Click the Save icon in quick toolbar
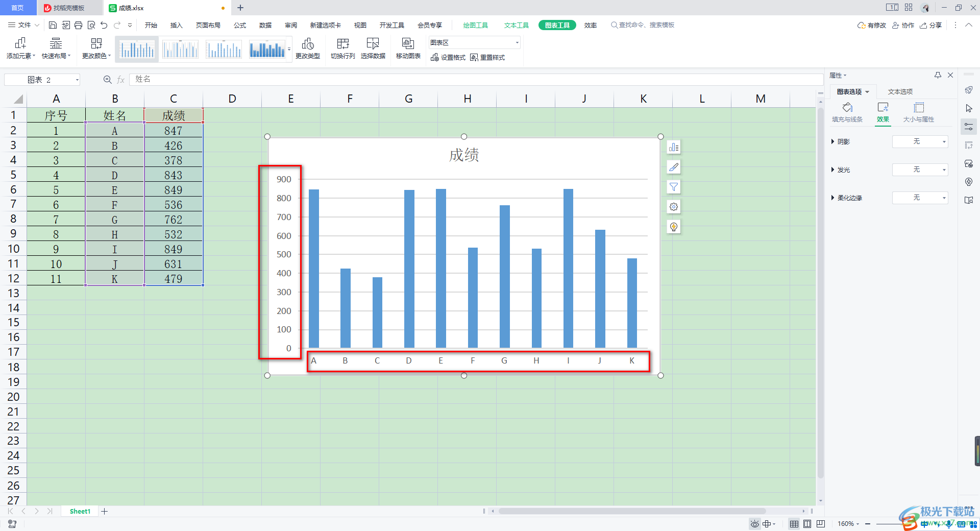Image resolution: width=980 pixels, height=531 pixels. (x=53, y=25)
